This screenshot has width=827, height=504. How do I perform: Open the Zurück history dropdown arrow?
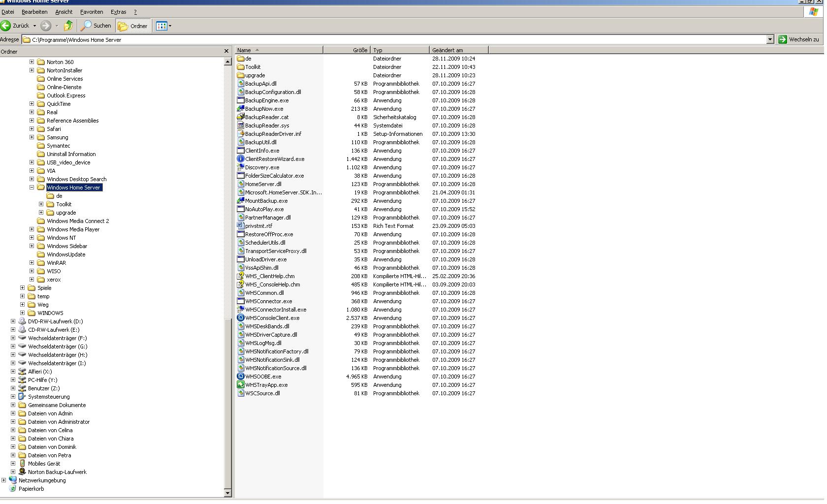34,26
